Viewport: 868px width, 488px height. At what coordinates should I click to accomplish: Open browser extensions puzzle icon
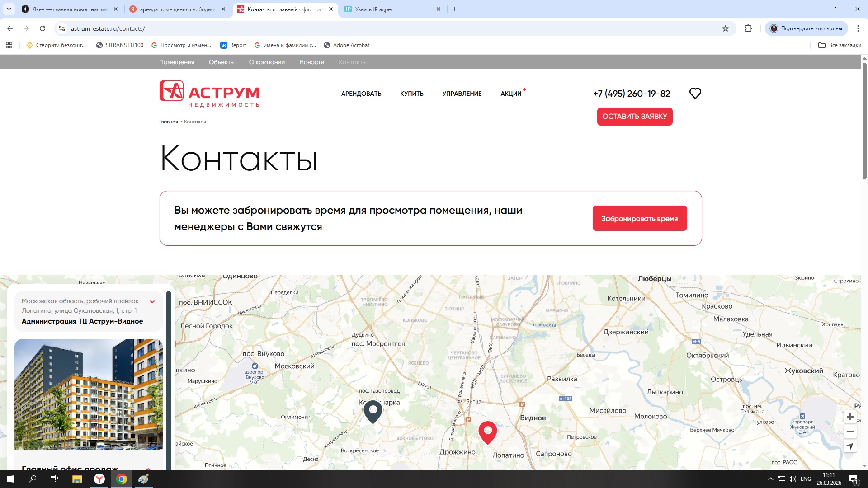pyautogui.click(x=748, y=28)
